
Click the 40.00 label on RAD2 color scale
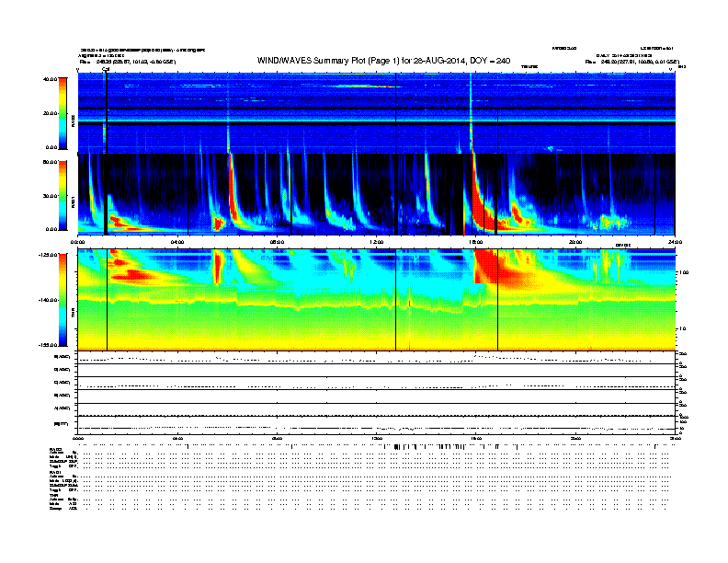(51, 79)
